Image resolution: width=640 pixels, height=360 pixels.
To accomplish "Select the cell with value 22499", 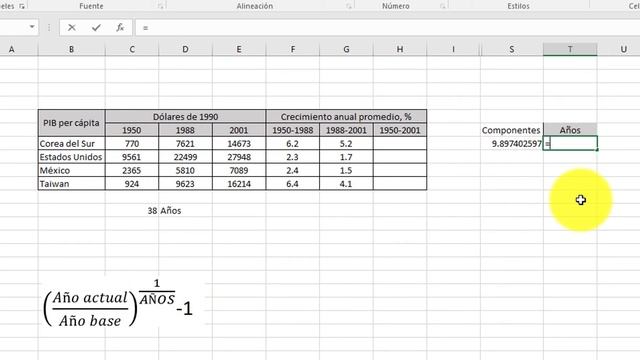I will [185, 157].
